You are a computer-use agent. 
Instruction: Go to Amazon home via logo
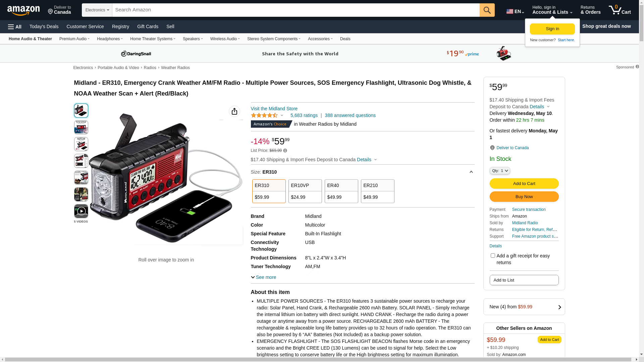(x=23, y=10)
